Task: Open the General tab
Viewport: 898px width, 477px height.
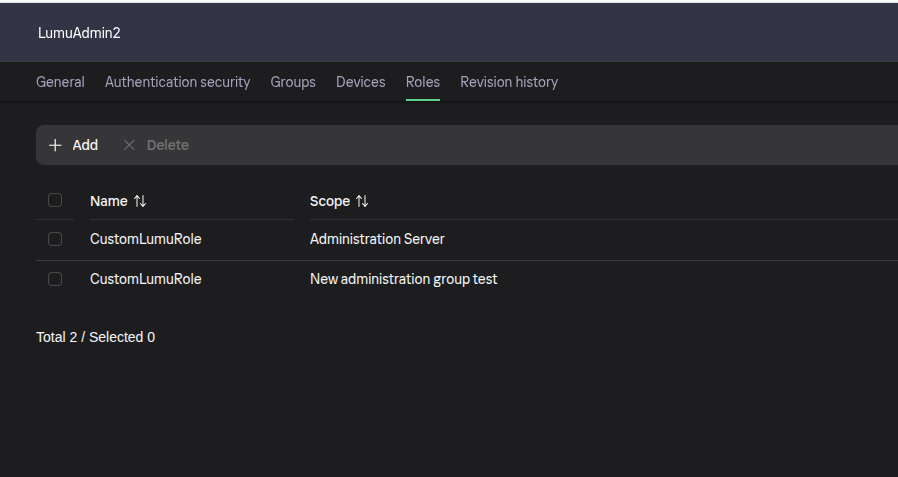Action: coord(60,82)
